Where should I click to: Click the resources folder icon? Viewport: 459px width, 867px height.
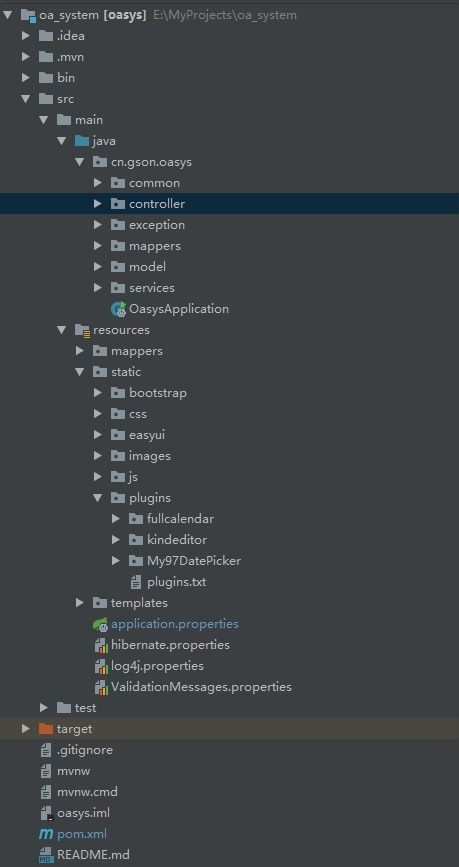[x=82, y=331]
